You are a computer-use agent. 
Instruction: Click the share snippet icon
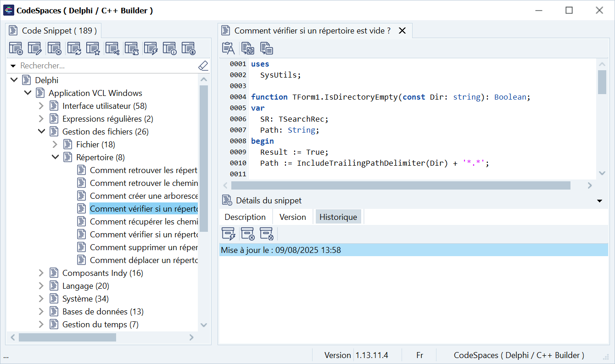click(112, 48)
